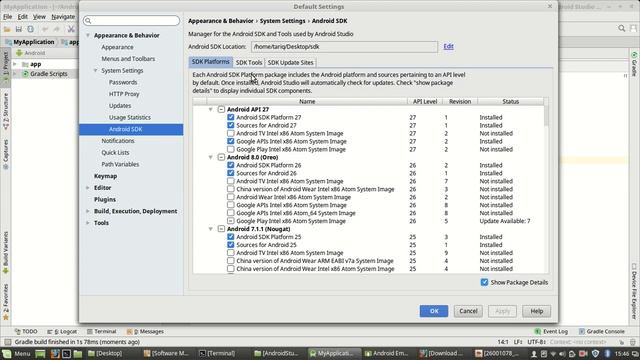
Task: Uncheck Show Package Details
Action: point(484,282)
